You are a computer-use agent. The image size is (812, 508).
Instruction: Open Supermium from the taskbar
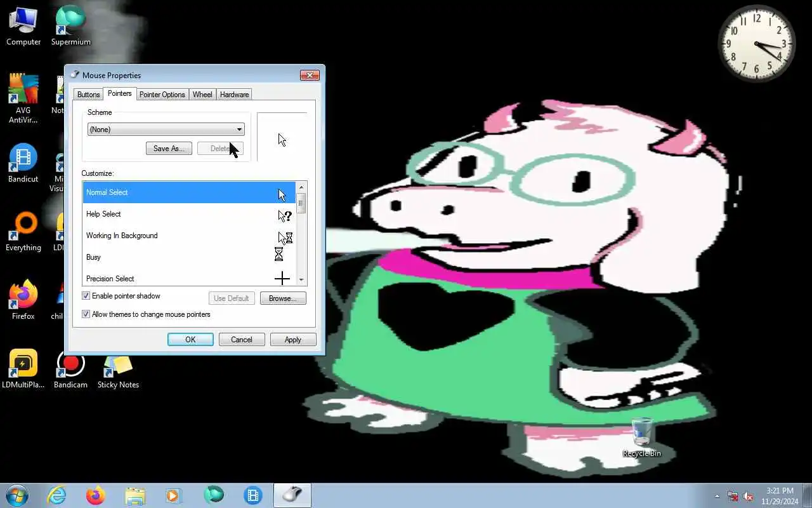(x=214, y=495)
